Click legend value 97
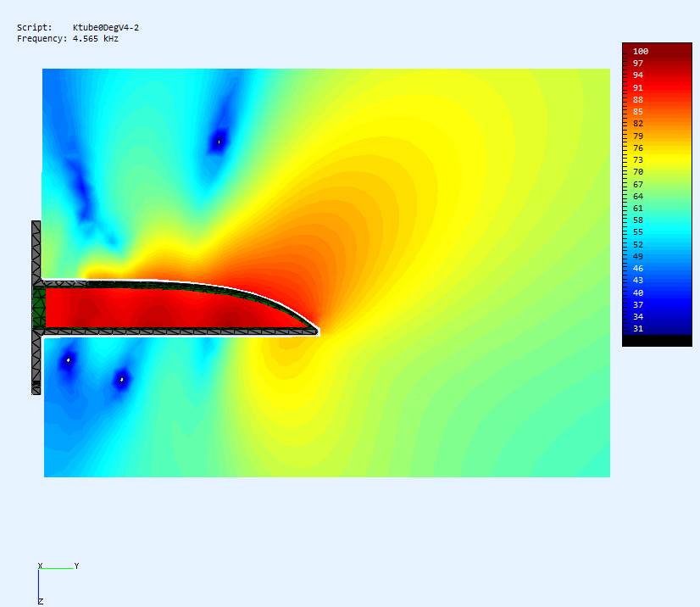This screenshot has height=607, width=700. tap(638, 64)
